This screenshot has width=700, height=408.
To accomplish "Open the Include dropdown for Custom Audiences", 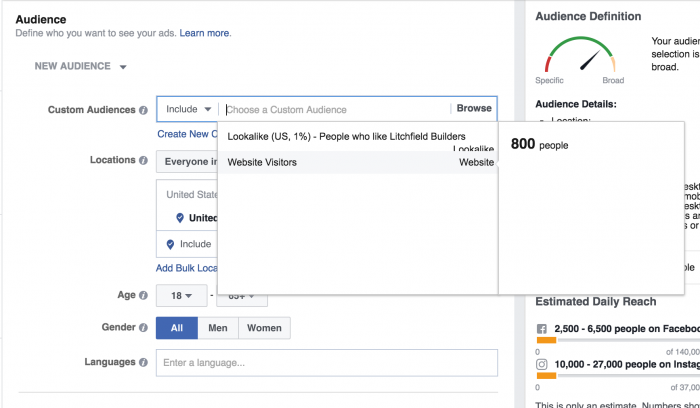I will 187,109.
